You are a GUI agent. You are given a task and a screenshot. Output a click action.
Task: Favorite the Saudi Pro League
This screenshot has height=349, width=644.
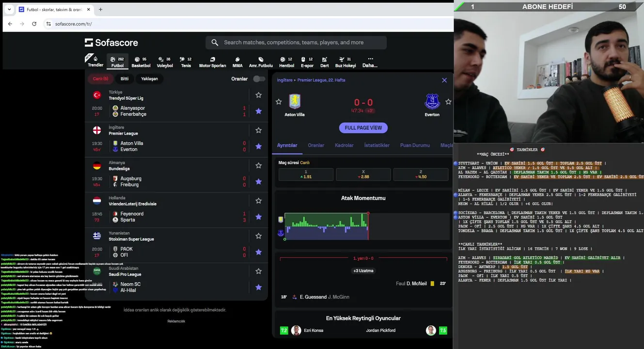[259, 271]
